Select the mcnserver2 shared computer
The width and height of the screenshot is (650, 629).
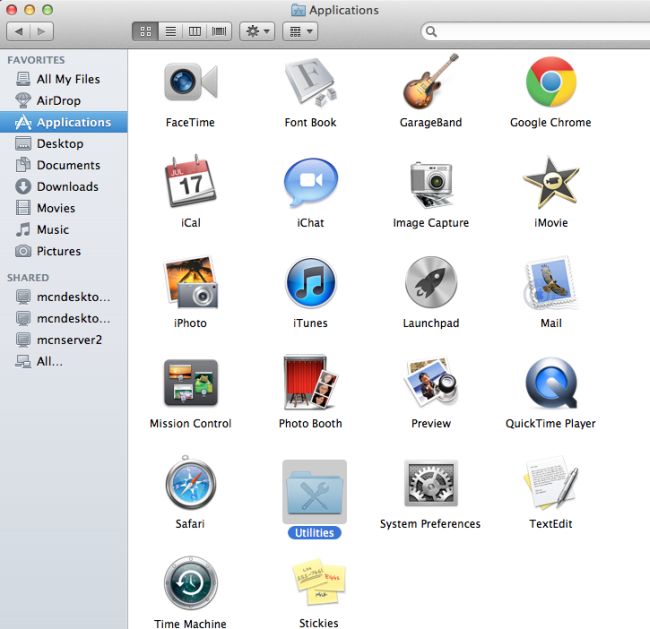pos(64,340)
